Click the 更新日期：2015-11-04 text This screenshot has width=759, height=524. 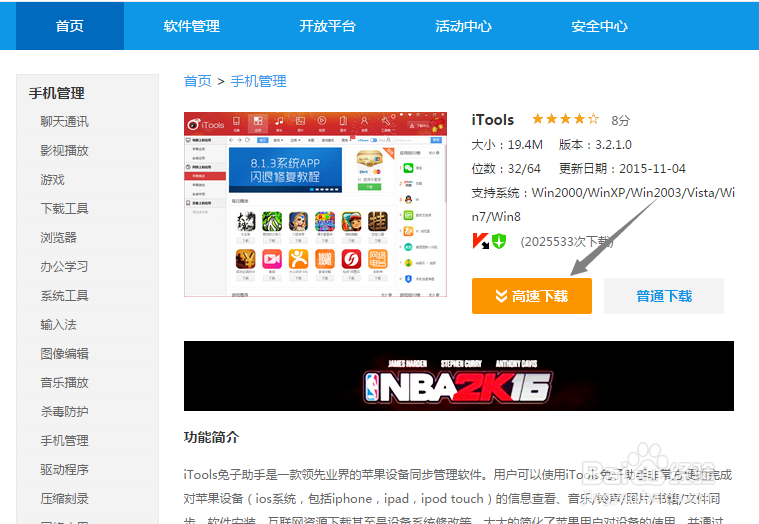[x=622, y=169]
